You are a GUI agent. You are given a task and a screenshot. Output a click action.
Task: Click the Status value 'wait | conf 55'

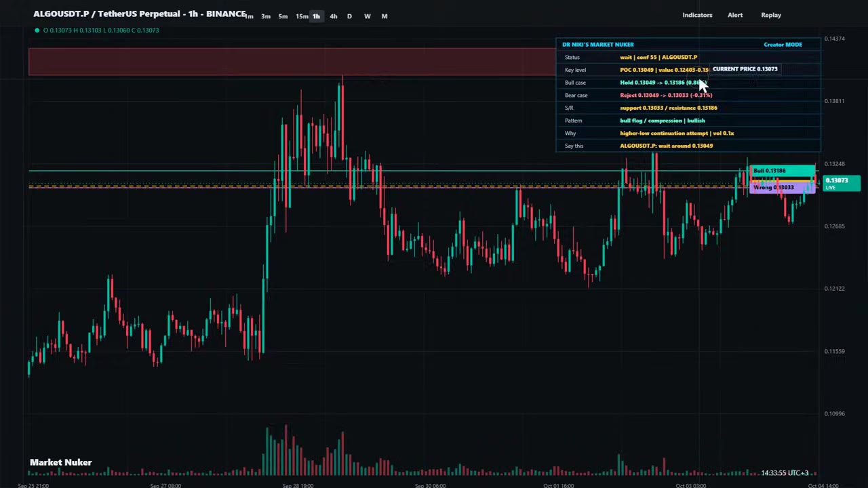pyautogui.click(x=658, y=58)
